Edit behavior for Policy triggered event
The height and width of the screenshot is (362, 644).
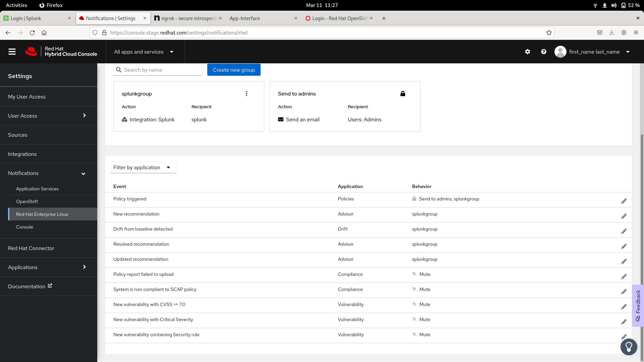pos(624,201)
